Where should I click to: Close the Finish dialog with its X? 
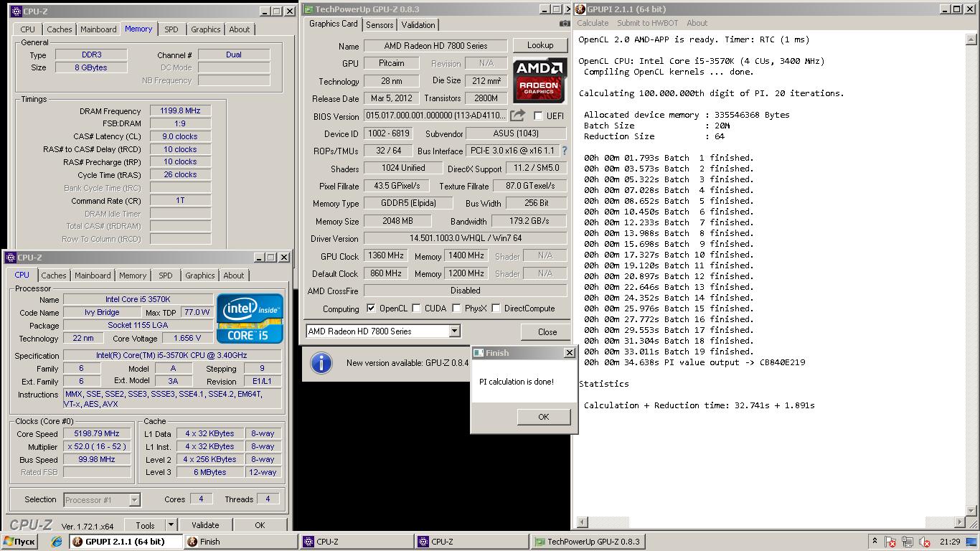click(x=570, y=353)
